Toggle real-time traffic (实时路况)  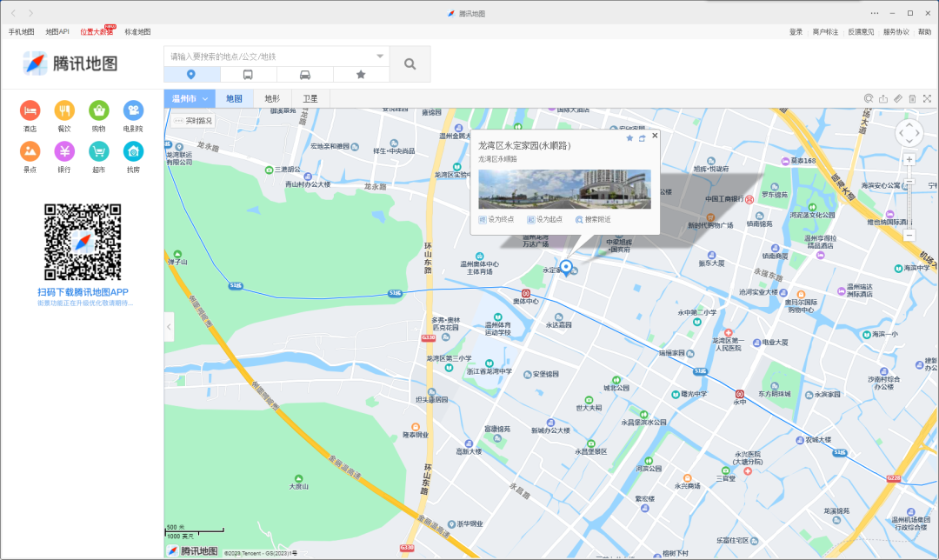(x=193, y=120)
